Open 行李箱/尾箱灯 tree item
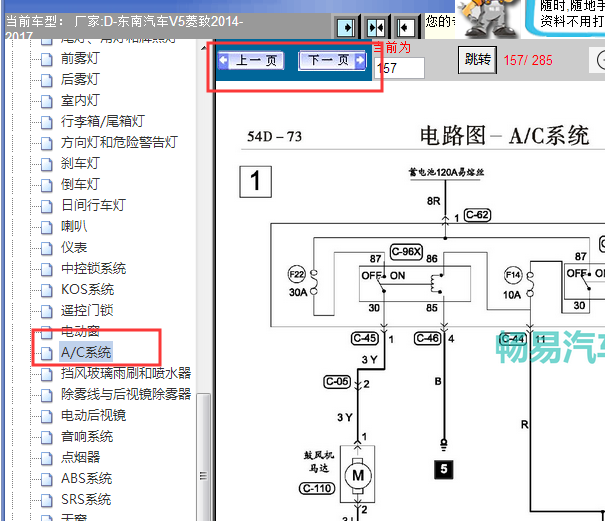 (103, 122)
